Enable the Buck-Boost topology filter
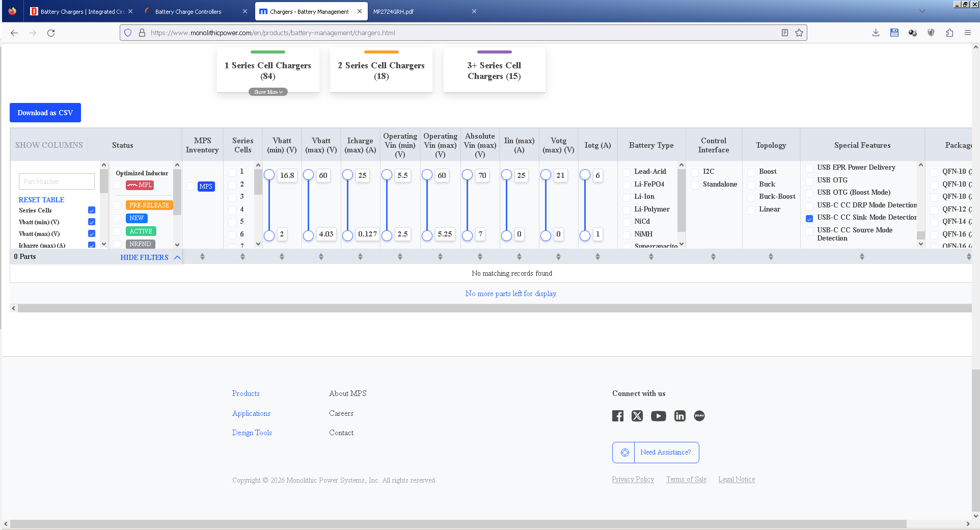The width and height of the screenshot is (980, 530). tap(751, 197)
